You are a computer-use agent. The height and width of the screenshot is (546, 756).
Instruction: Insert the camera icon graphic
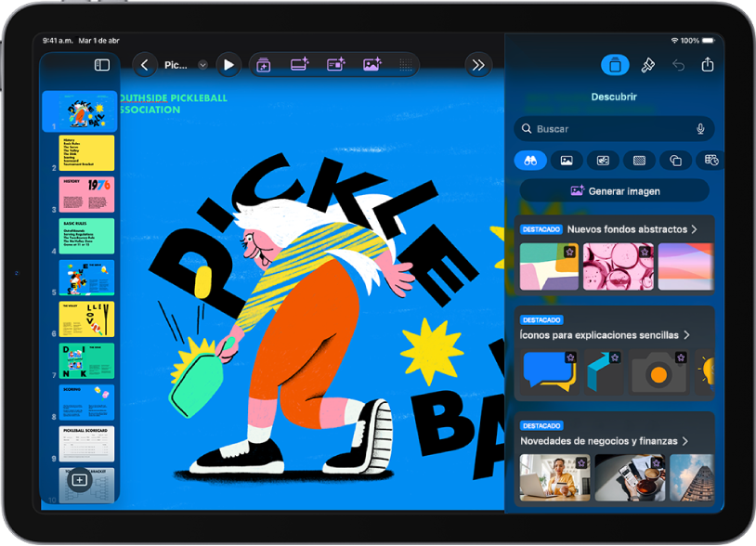658,371
